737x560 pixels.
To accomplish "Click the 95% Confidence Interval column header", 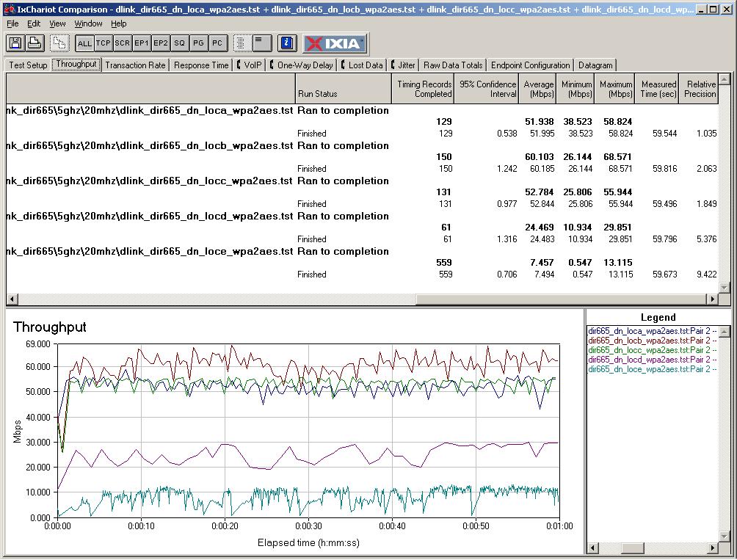I will [487, 88].
